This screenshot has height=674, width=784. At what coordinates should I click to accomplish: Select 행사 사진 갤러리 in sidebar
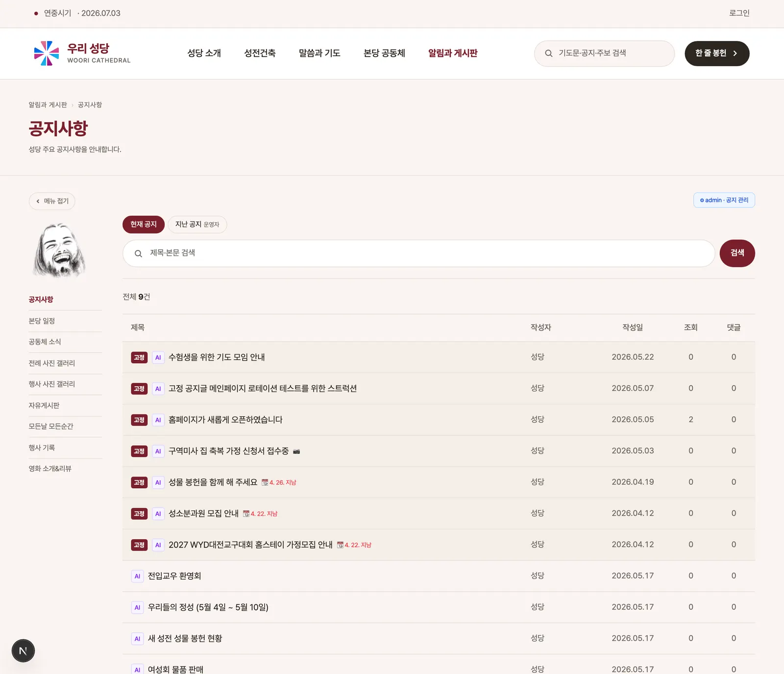pyautogui.click(x=51, y=384)
